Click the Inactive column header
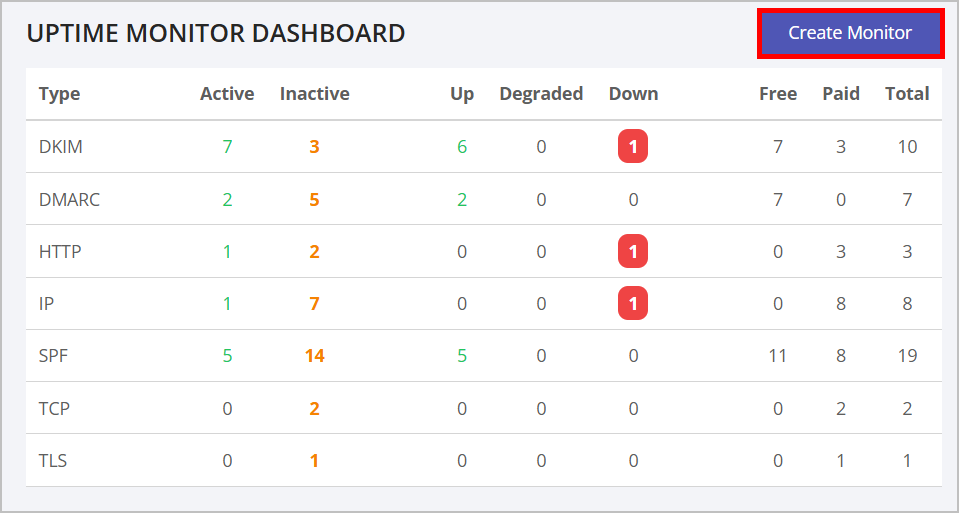The width and height of the screenshot is (959, 513). tap(314, 94)
